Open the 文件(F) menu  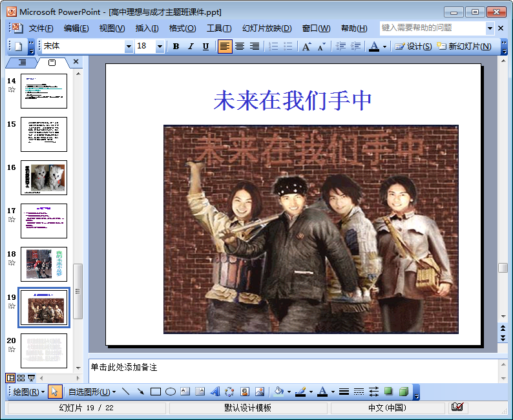(41, 28)
